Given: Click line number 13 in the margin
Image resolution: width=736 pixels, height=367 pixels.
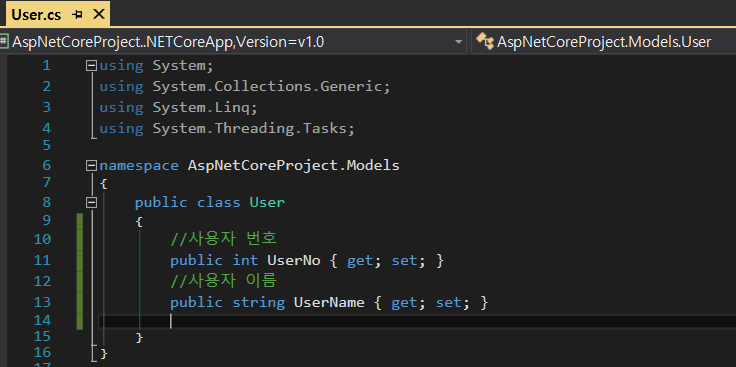Looking at the screenshot, I should (42, 302).
